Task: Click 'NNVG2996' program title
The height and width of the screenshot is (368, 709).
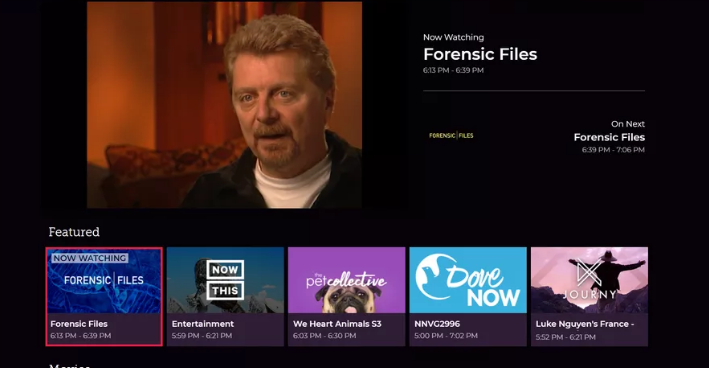Action: click(x=437, y=324)
